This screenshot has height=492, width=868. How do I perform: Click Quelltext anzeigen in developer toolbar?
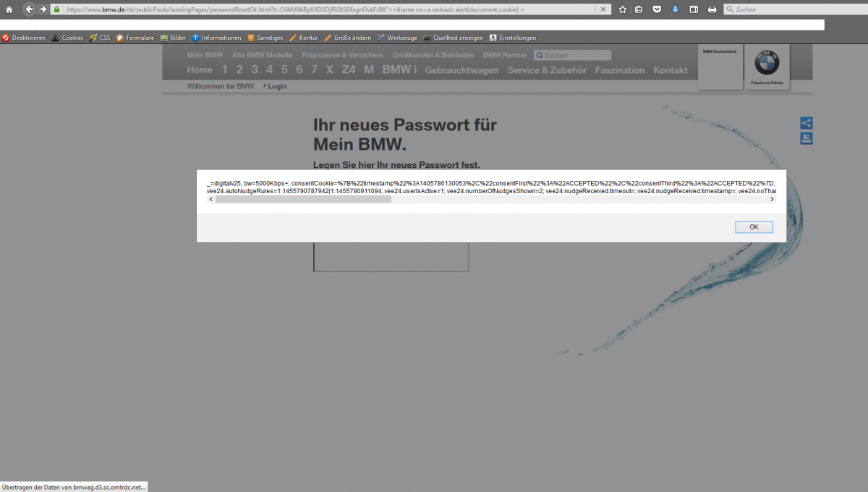(x=454, y=38)
